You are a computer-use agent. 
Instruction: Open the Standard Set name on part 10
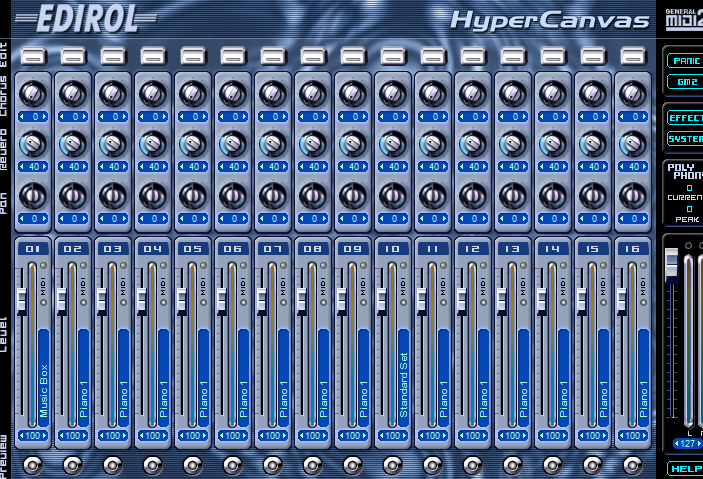[404, 378]
